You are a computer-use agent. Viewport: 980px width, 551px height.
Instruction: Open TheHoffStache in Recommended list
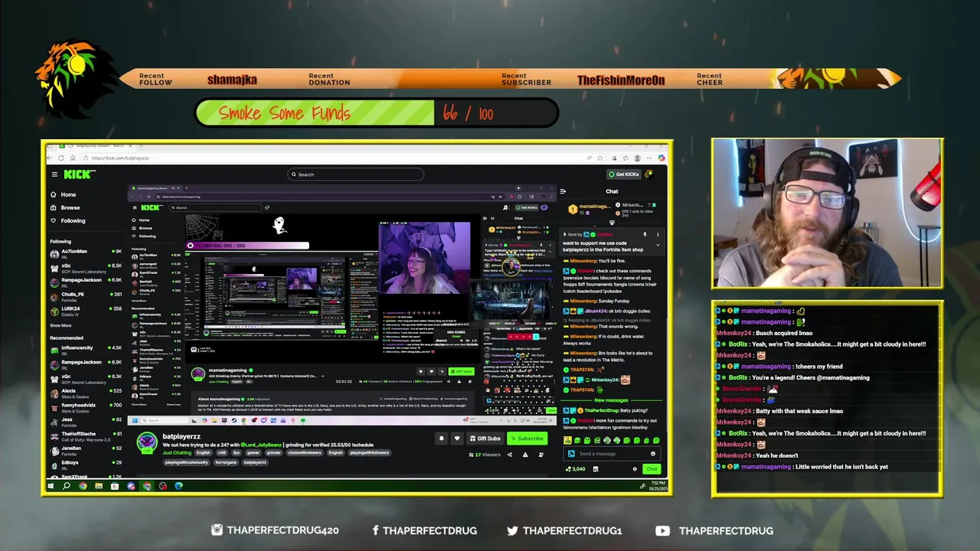click(x=86, y=436)
